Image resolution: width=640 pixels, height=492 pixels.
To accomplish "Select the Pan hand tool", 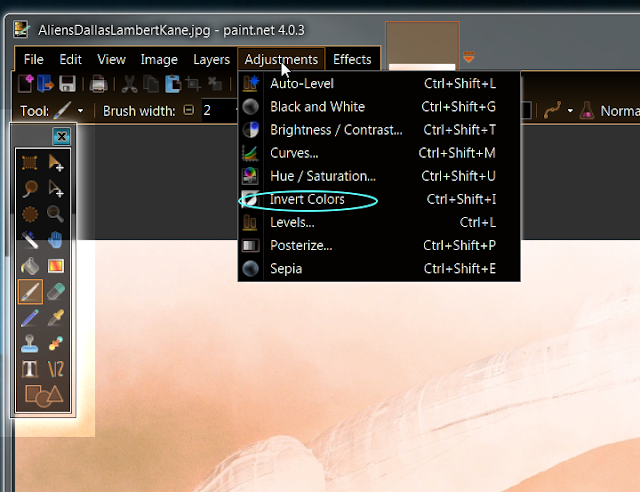I will click(x=56, y=240).
